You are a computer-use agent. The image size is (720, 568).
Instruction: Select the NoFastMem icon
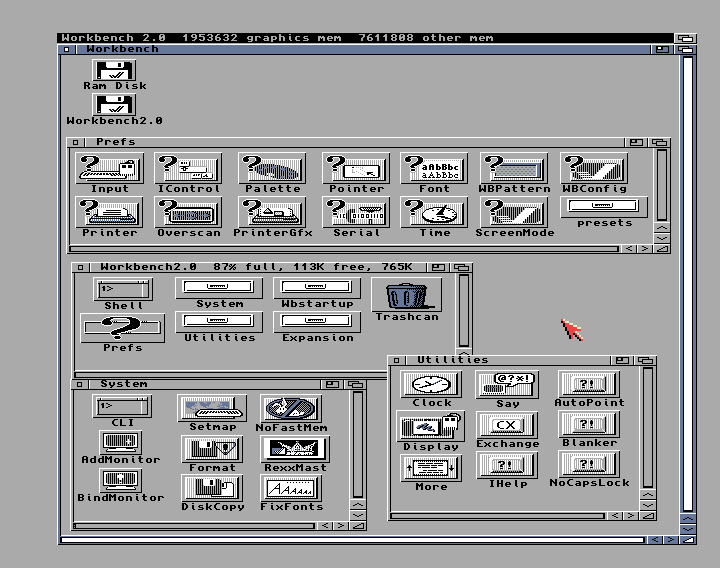[291, 408]
